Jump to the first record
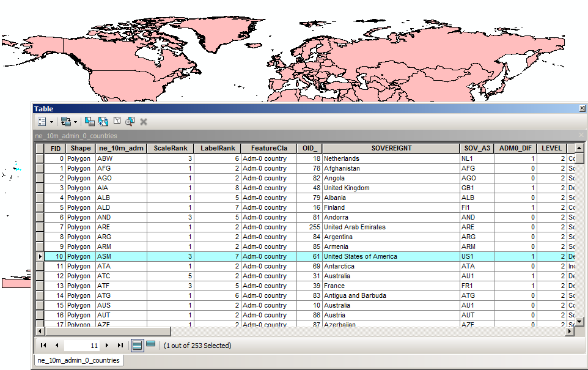The image size is (588, 370). pyautogui.click(x=43, y=345)
